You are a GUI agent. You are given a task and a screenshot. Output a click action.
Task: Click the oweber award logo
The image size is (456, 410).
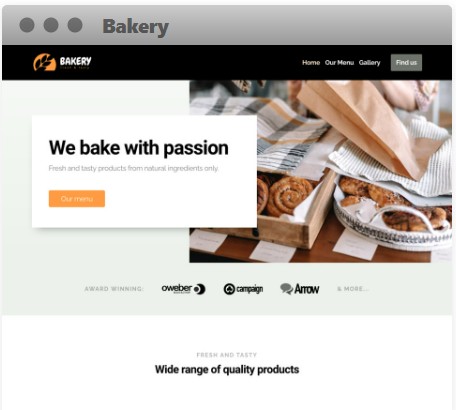point(183,289)
